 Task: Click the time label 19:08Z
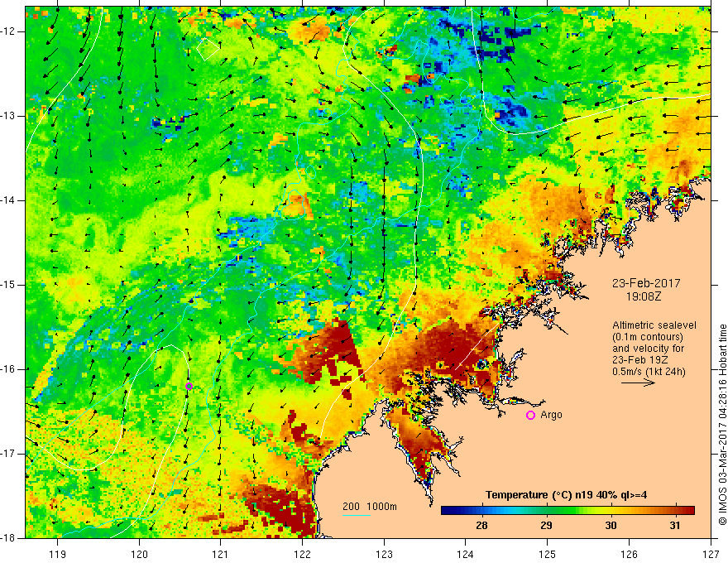[643, 296]
